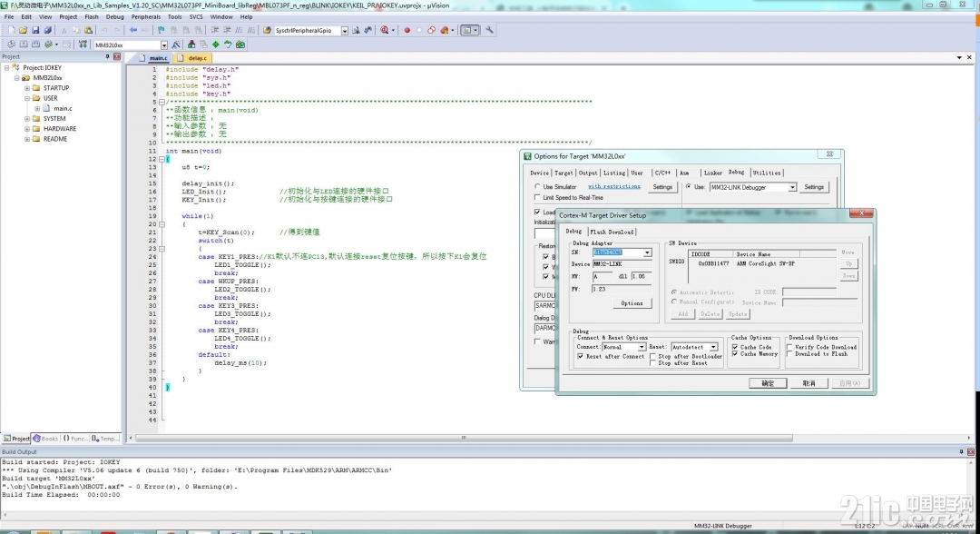Click the Save All toolbar icon
The height and width of the screenshot is (534, 980).
tap(47, 30)
